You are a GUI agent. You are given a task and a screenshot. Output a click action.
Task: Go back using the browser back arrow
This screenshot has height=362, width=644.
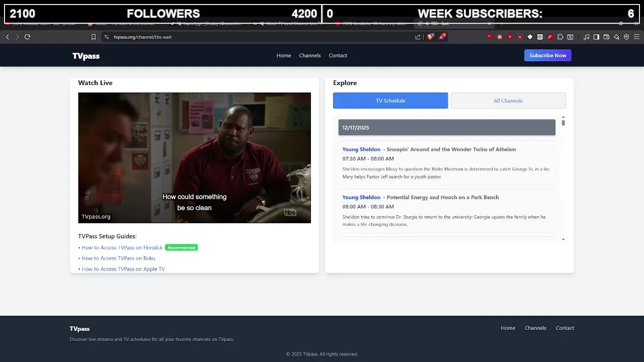pos(8,37)
